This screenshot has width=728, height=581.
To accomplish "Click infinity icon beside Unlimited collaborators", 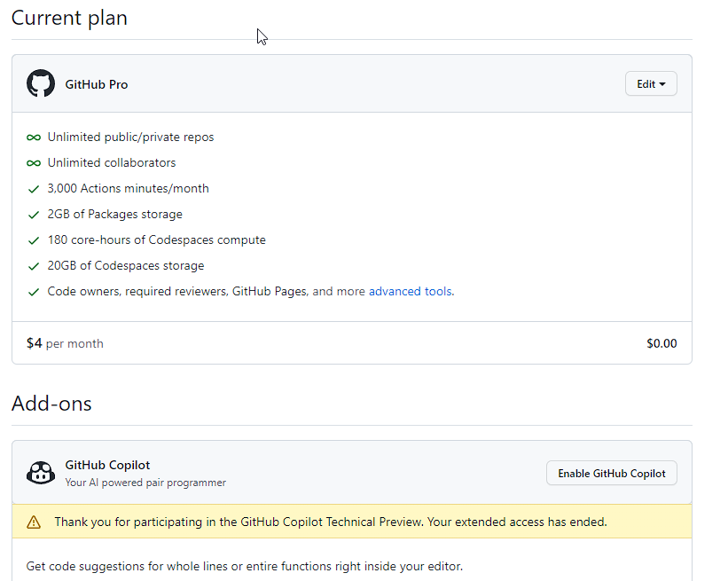I will (x=34, y=163).
